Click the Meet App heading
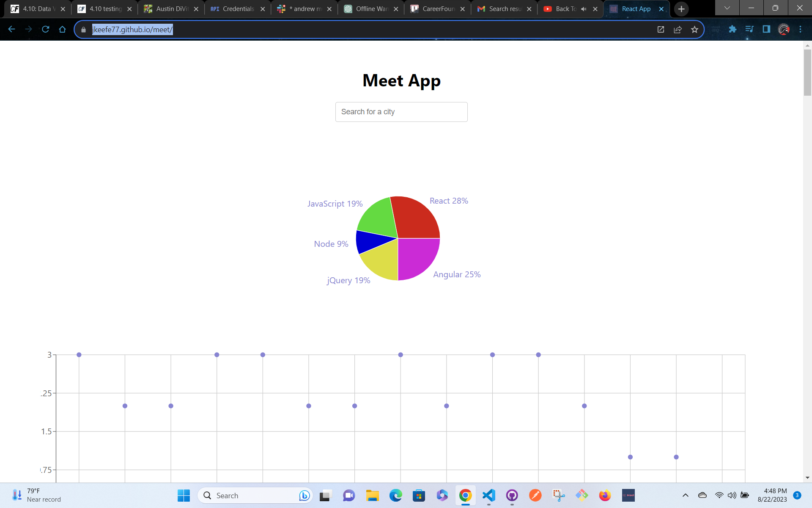Viewport: 812px width, 508px height. 401,80
